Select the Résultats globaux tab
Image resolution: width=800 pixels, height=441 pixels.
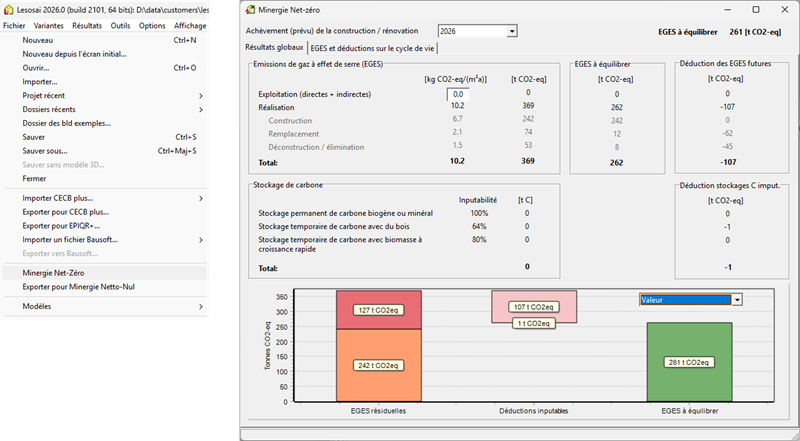click(x=275, y=47)
